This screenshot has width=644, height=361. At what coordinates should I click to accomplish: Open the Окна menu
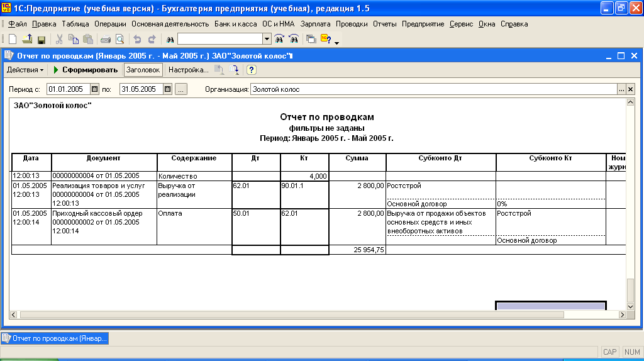tap(487, 24)
